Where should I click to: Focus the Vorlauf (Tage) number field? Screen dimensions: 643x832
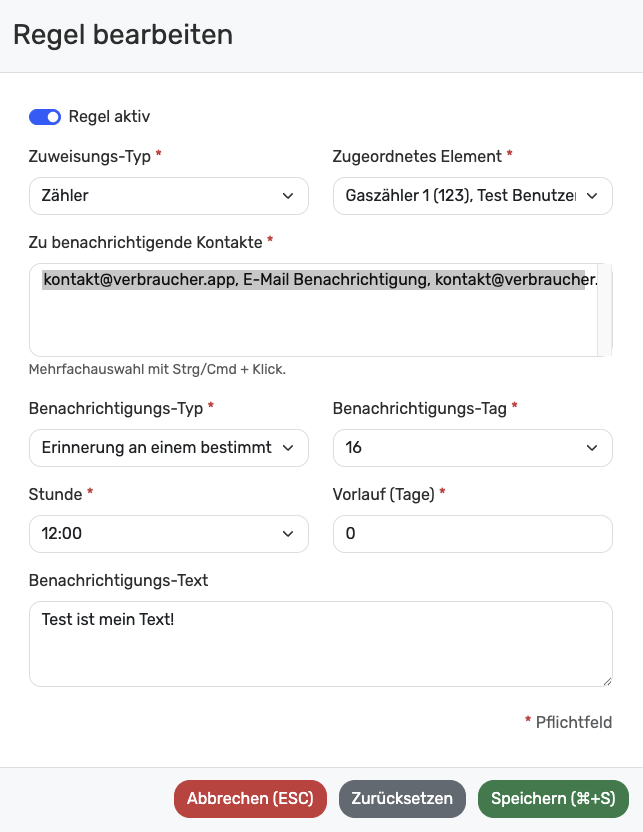click(x=472, y=534)
